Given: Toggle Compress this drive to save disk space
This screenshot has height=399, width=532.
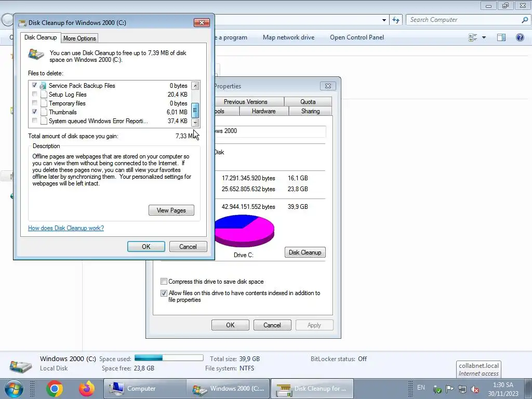Looking at the screenshot, I should [164, 281].
